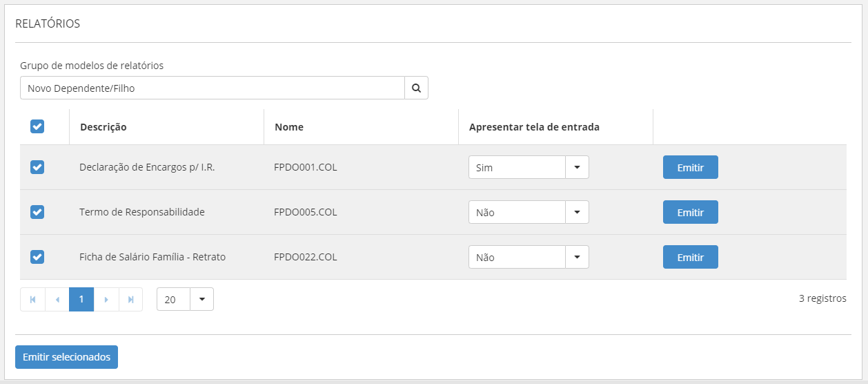868x384 pixels.
Task: Expand tela de entrada dropdown for FPDO005.COL
Action: [x=577, y=212]
